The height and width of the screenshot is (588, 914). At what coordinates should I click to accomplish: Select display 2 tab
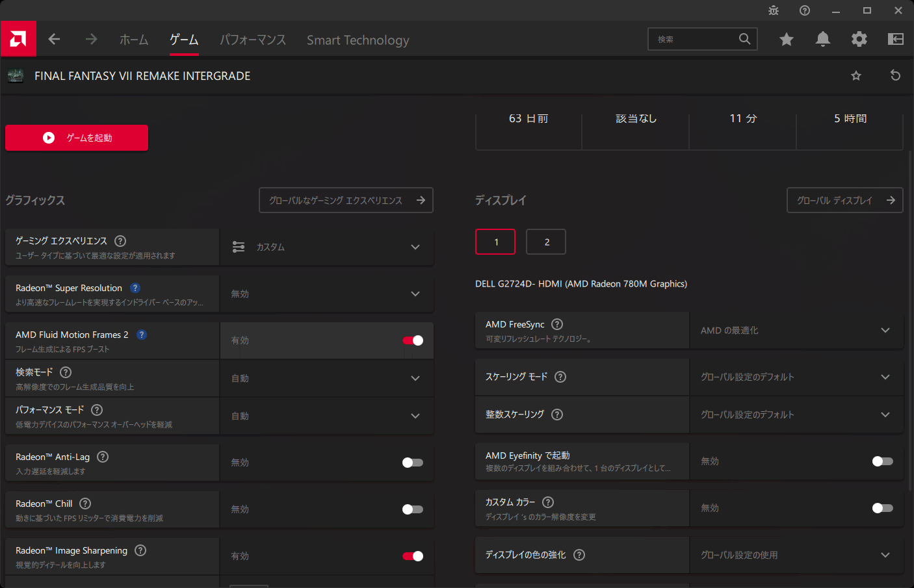(546, 242)
